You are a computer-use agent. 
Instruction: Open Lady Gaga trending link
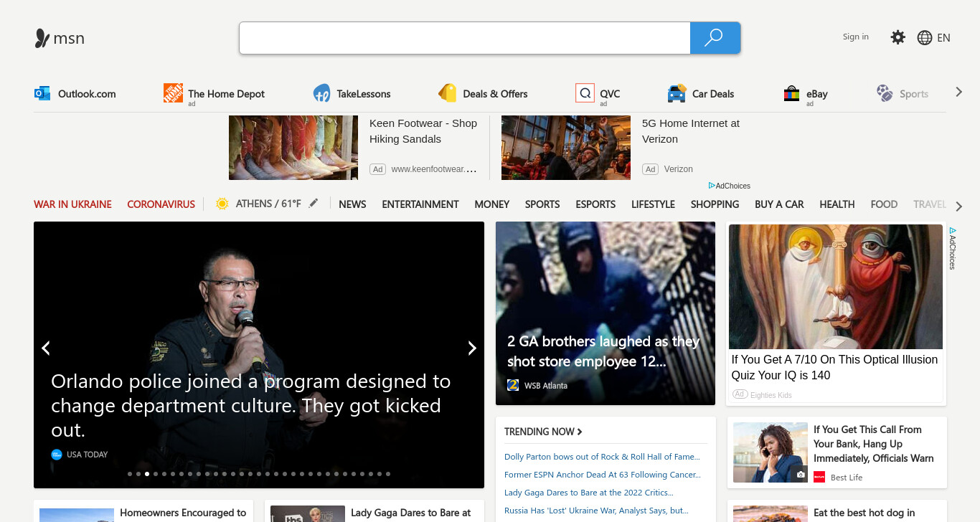point(589,493)
